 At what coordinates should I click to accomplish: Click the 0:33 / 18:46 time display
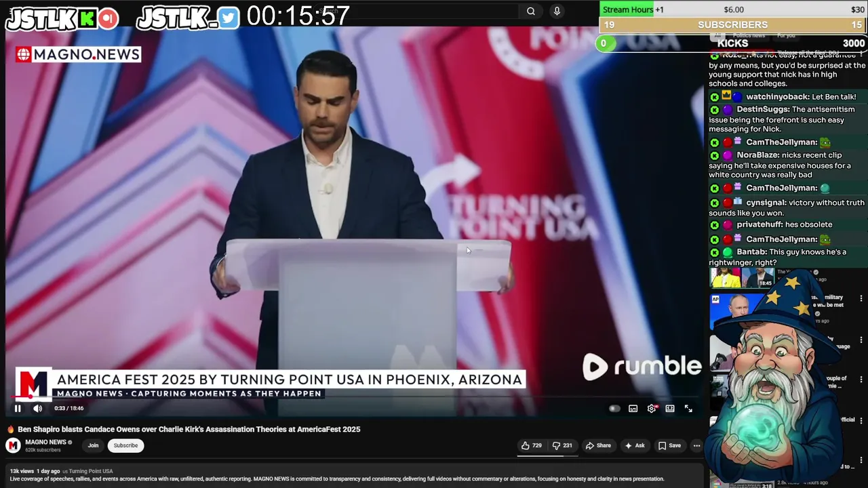click(x=69, y=408)
